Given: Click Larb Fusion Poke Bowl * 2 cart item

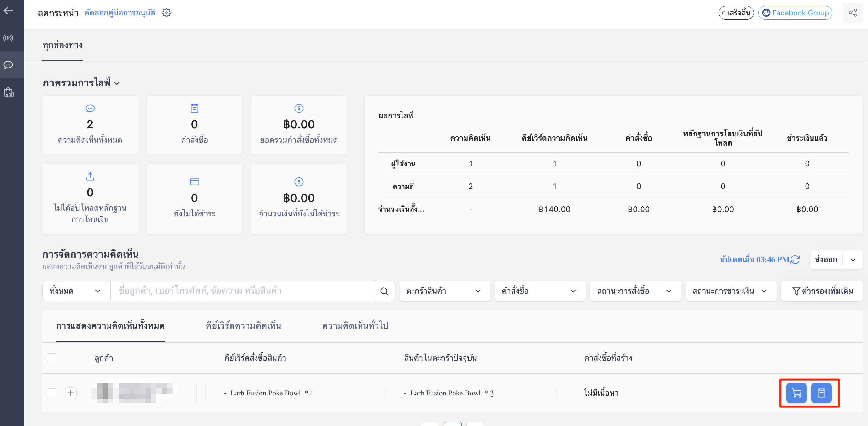Looking at the screenshot, I should [452, 393].
